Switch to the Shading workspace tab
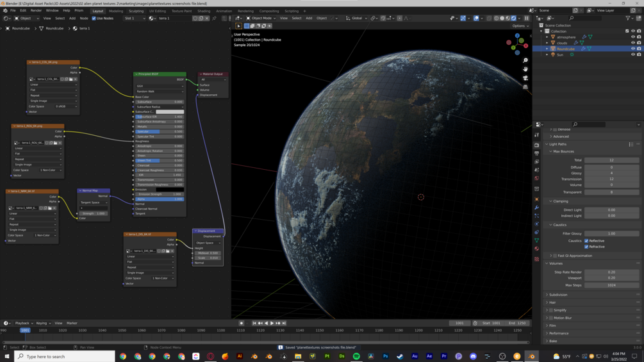This screenshot has height=362, width=644. (x=204, y=11)
